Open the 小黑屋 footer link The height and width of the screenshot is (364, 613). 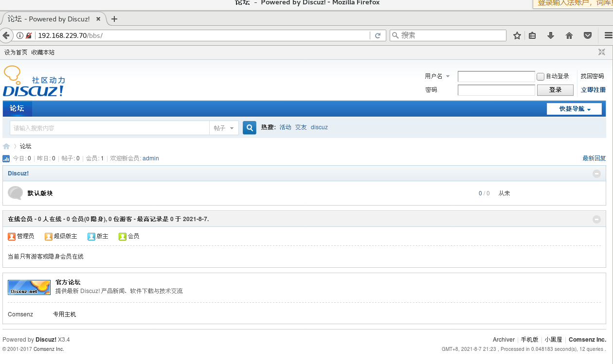[x=554, y=340]
